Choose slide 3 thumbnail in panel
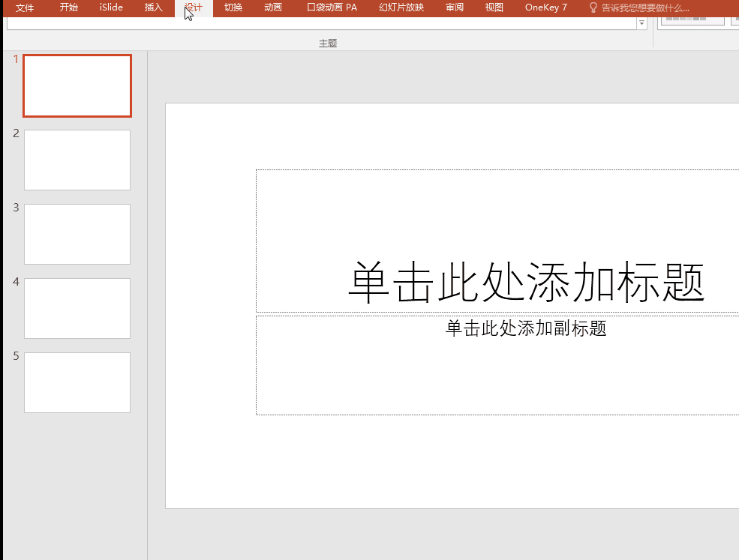This screenshot has width=739, height=560. [x=77, y=234]
